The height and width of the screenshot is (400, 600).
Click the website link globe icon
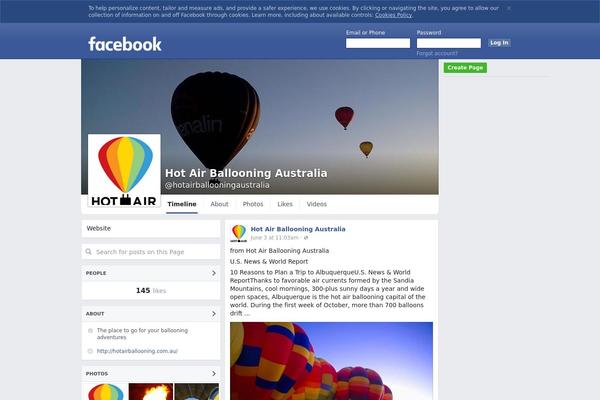pos(90,351)
